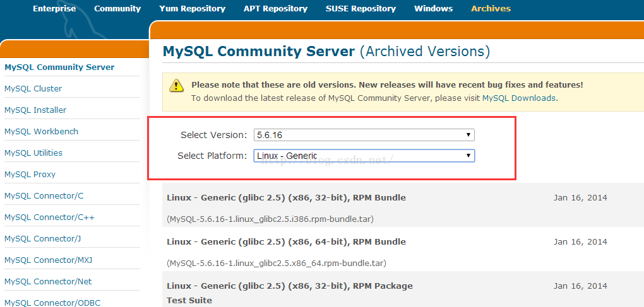Select MySQL Proxy in sidebar
Screen dimensions: 644x307
(30, 175)
